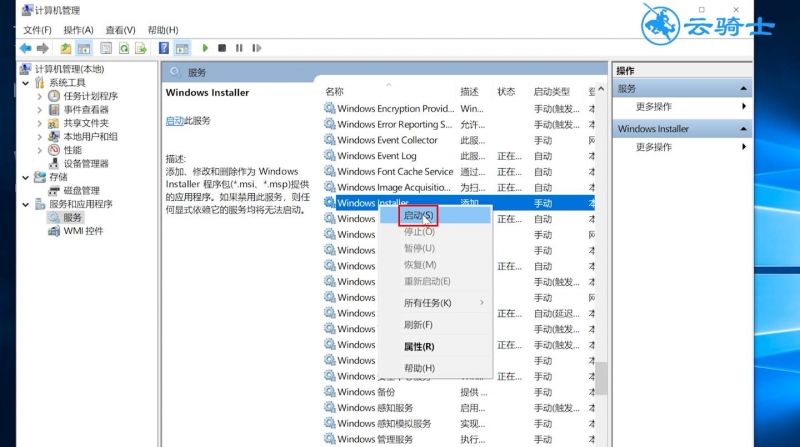The image size is (800, 447).
Task: Select the Windows Event Log service row
Action: (x=459, y=156)
